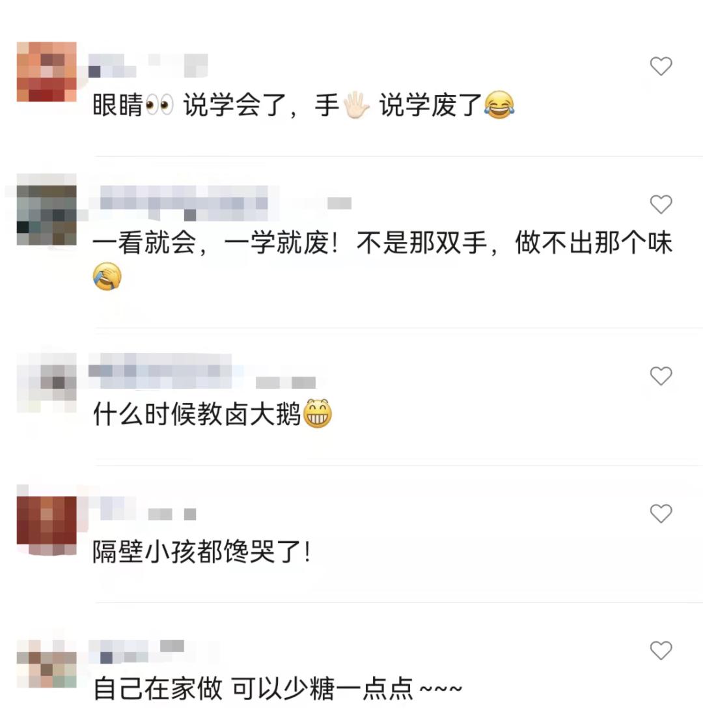Reply to comment text '不是那双手，做不出那个味'

[515, 243]
